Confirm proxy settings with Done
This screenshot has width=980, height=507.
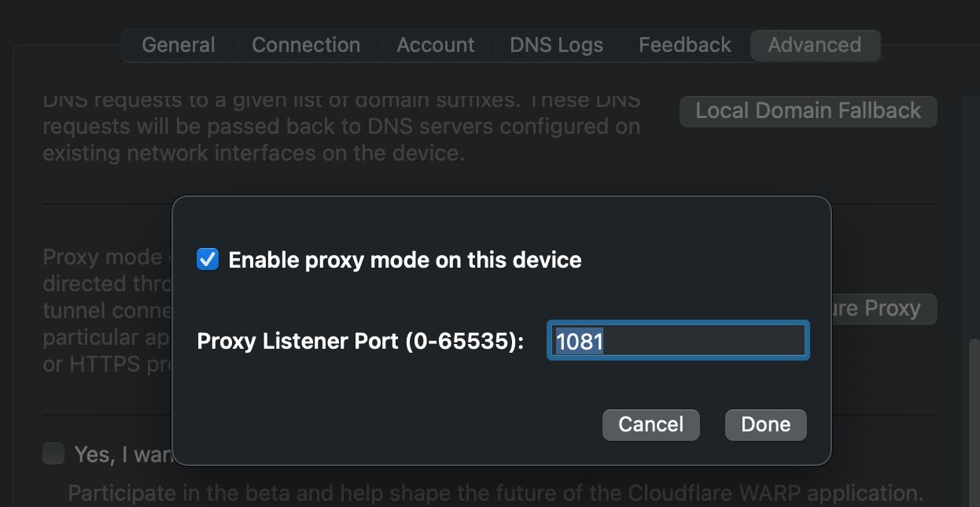[x=766, y=424]
